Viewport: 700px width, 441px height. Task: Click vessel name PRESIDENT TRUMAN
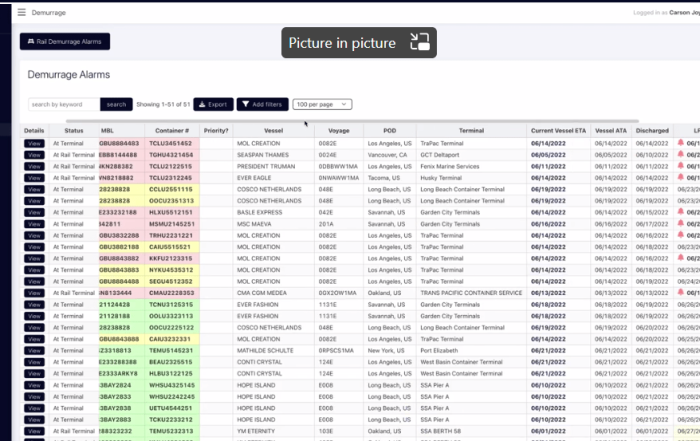(x=266, y=166)
